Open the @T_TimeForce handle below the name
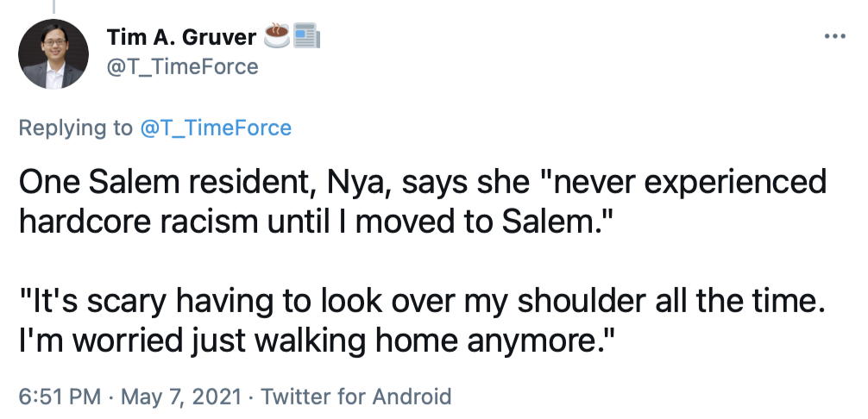This screenshot has width=868, height=419. pos(182,66)
